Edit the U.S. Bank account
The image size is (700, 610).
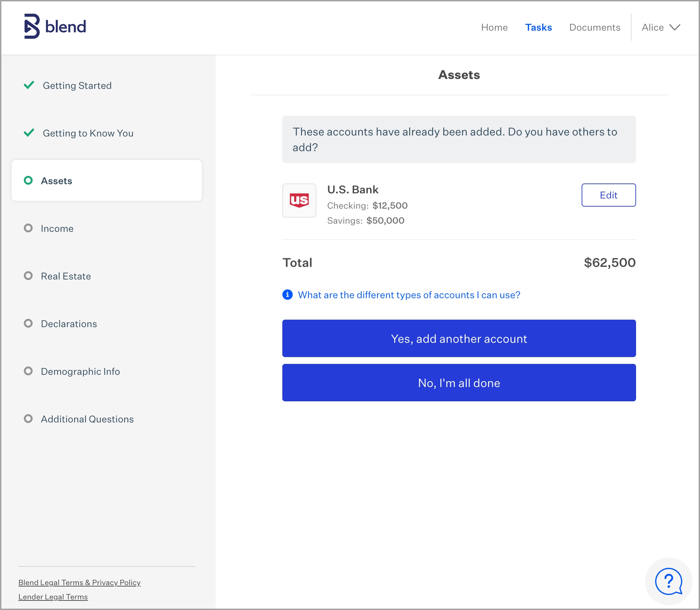tap(608, 195)
